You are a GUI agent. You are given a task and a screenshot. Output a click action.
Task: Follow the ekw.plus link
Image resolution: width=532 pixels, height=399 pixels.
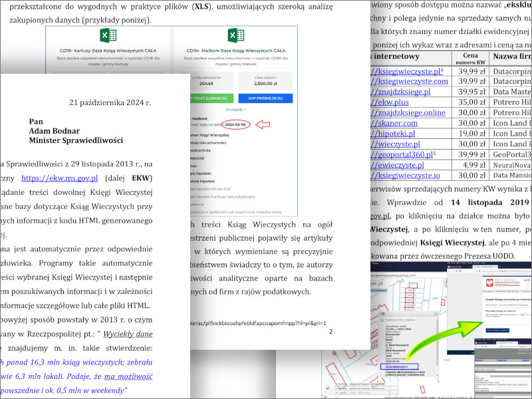[x=390, y=102]
